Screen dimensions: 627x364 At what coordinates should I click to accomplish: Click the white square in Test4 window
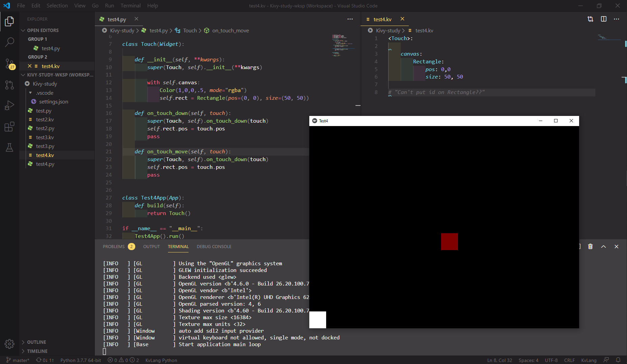(x=318, y=320)
